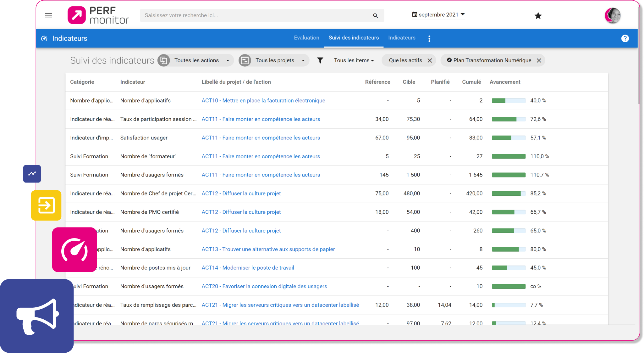This screenshot has height=353, width=644.
Task: Click the search magnifier icon
Action: 375,15
